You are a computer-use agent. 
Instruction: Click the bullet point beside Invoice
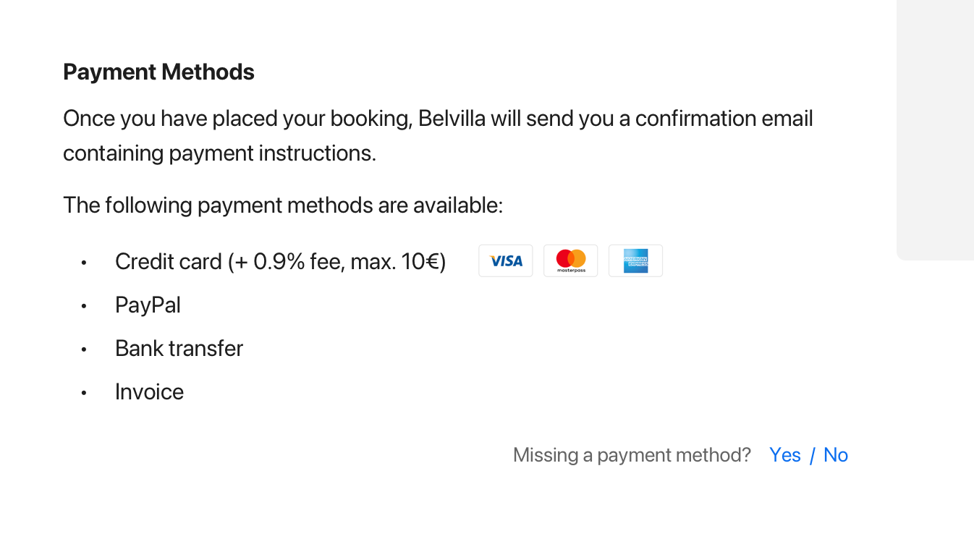[84, 393]
